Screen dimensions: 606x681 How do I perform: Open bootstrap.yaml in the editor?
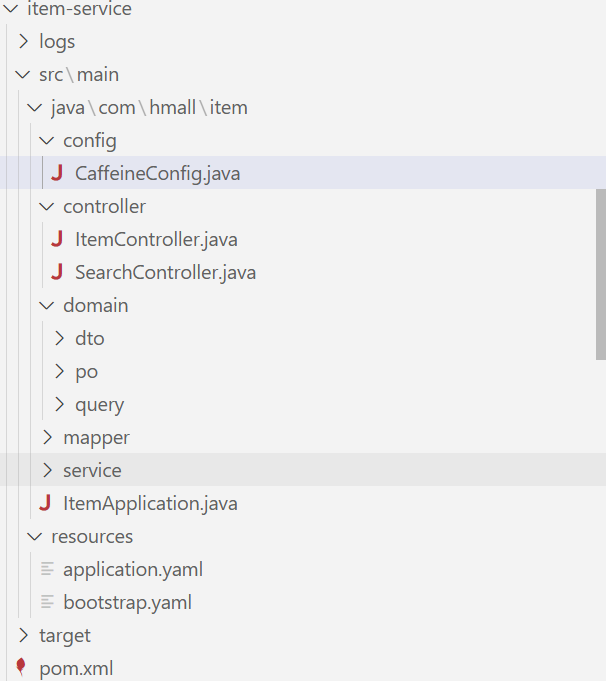(x=127, y=602)
